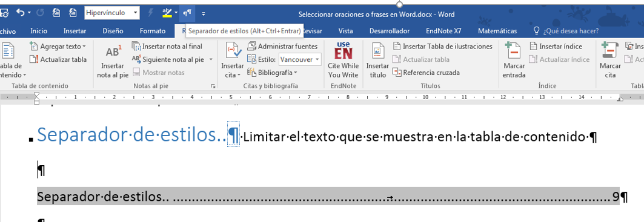Open Agregar texto dropdown
Viewport: 644px width, 222px height.
(x=58, y=47)
